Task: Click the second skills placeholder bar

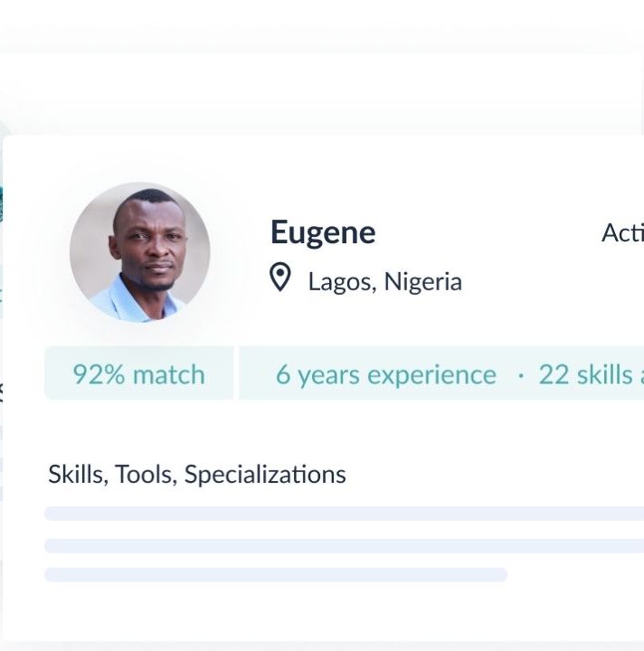Action: [x=345, y=546]
